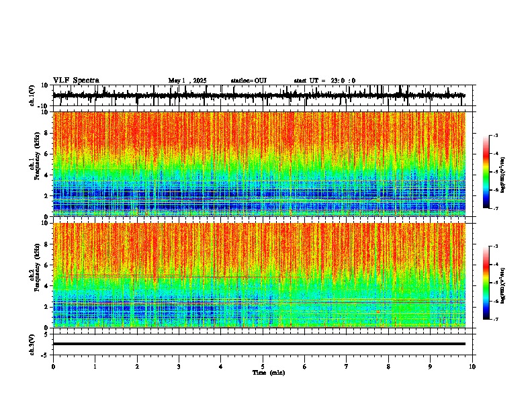
Task: Click the ch.1 colorbar log(PSD) label
Action: [x=502, y=175]
